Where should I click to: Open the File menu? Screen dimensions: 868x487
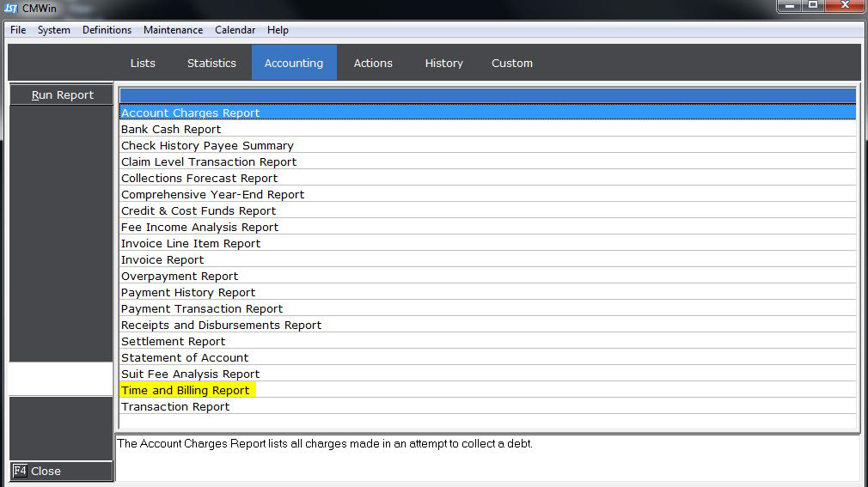click(18, 30)
